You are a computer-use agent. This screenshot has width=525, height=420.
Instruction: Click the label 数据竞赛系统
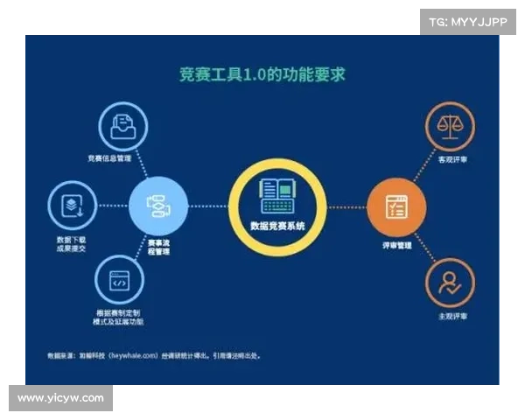pyautogui.click(x=277, y=226)
